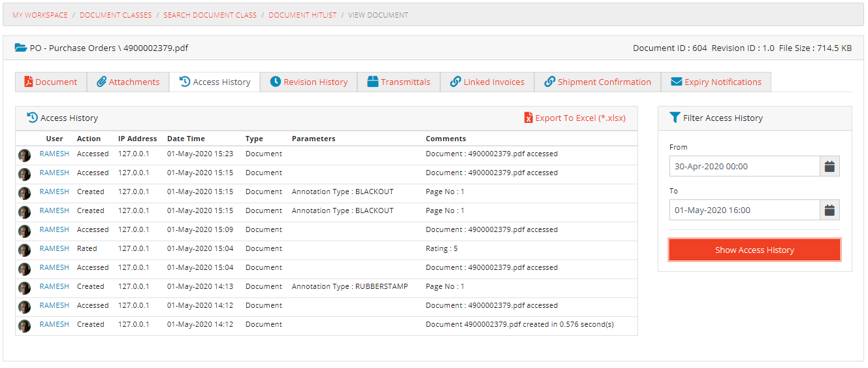Viewport: 868px width, 368px height.
Task: Click RAMESH avatar in the RUBBERSTAMP row
Action: pyautogui.click(x=25, y=288)
